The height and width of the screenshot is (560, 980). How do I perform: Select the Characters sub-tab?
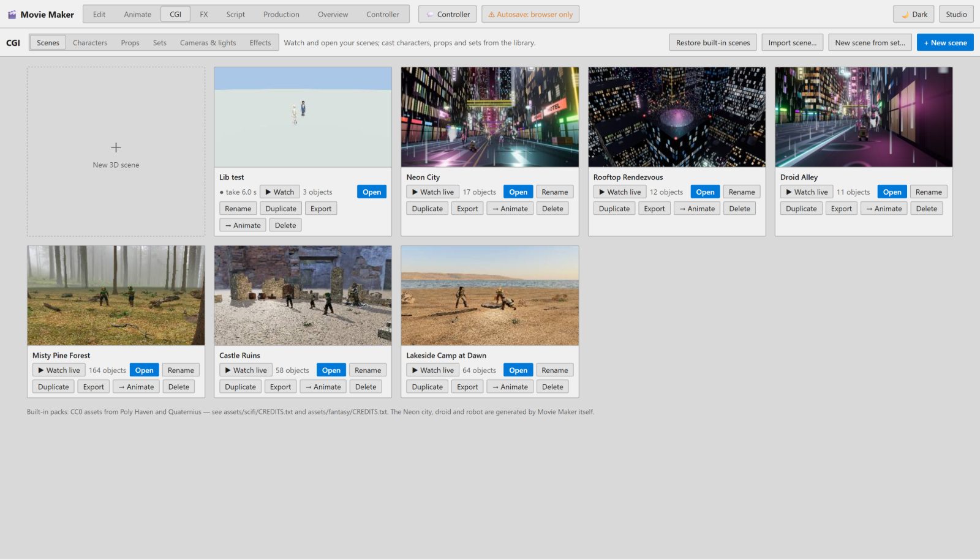point(90,43)
